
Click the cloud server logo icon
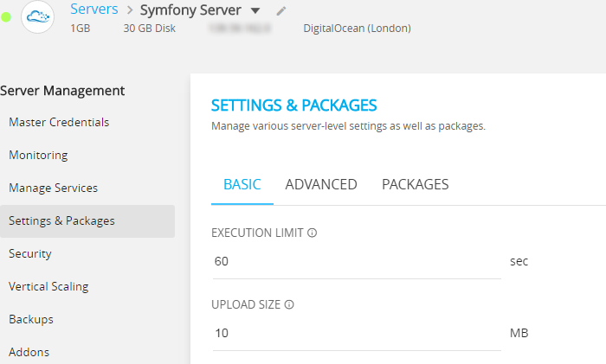[x=38, y=17]
